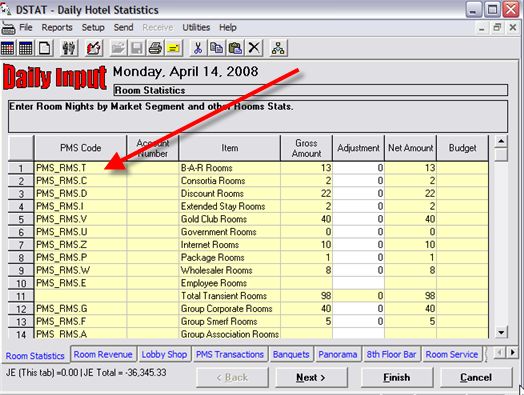Click the printer toolbar icon
Image resolution: width=524 pixels, height=395 pixels.
tap(155, 48)
